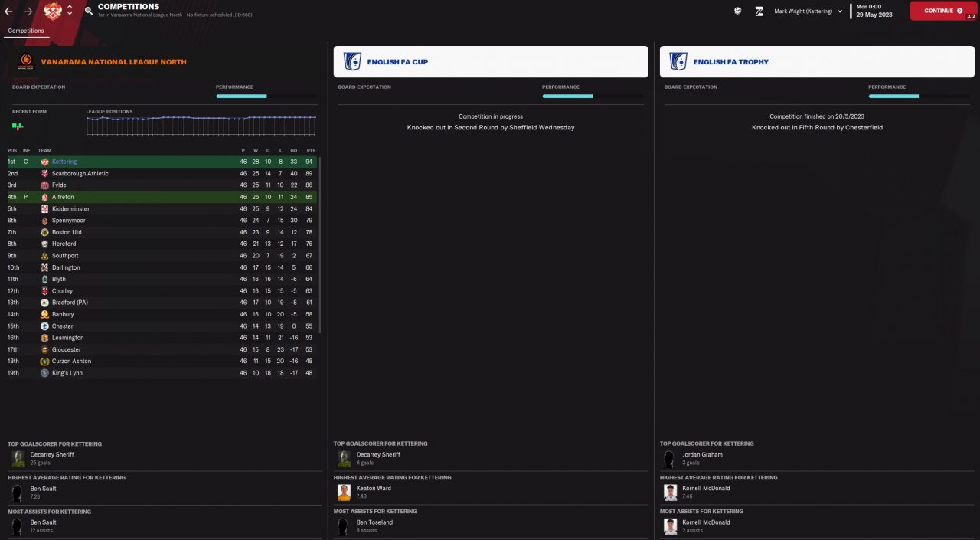Click FA Cup performance progress bar

593,97
